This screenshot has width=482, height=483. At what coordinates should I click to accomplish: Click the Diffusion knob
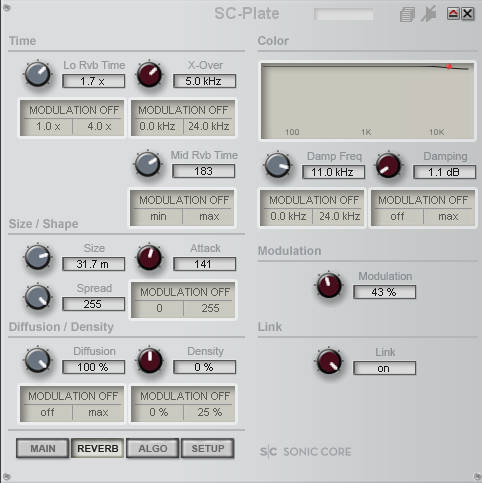click(x=38, y=360)
